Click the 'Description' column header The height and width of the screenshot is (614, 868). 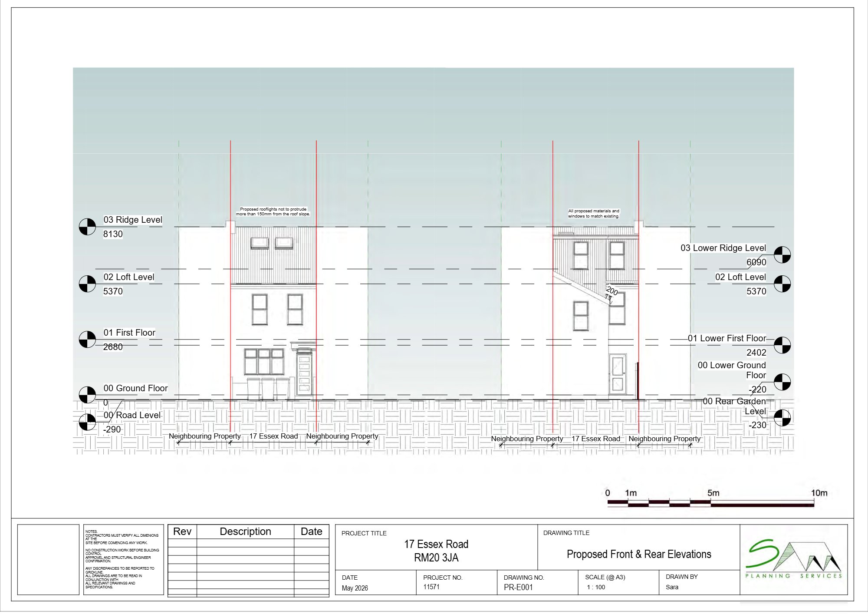click(x=245, y=531)
